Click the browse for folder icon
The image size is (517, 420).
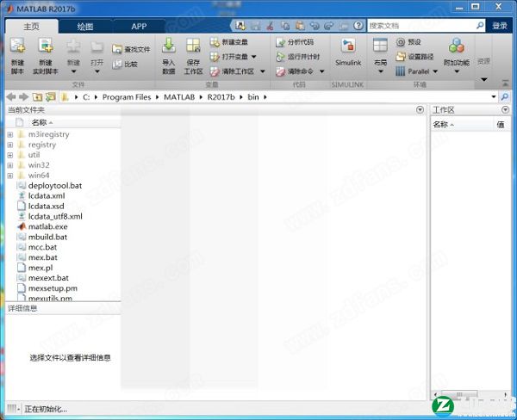pyautogui.click(x=51, y=97)
